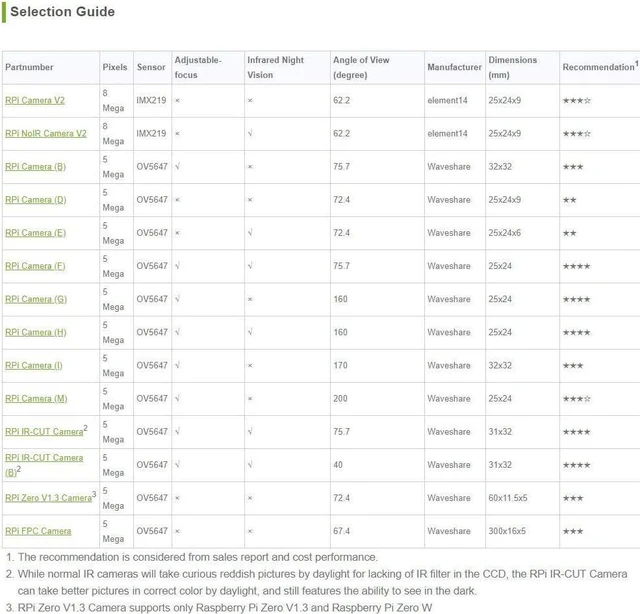
Task: Select the 67.4 angle of view value
Action: click(341, 531)
